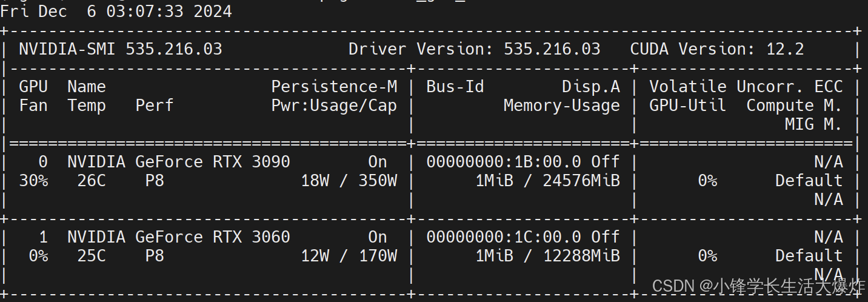Click the GPU-Util column header

(x=688, y=106)
